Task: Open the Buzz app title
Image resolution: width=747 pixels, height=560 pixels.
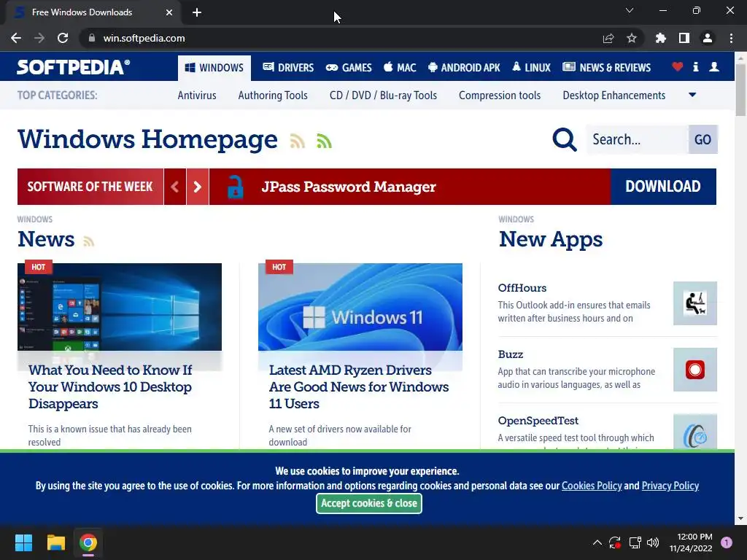Action: [x=511, y=354]
